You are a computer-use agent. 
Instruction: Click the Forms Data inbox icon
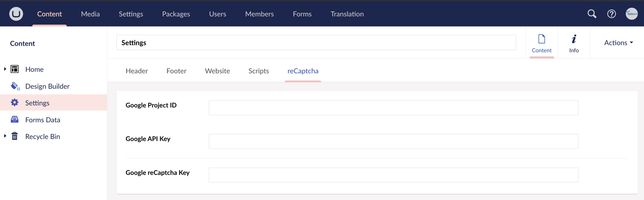[x=15, y=120]
